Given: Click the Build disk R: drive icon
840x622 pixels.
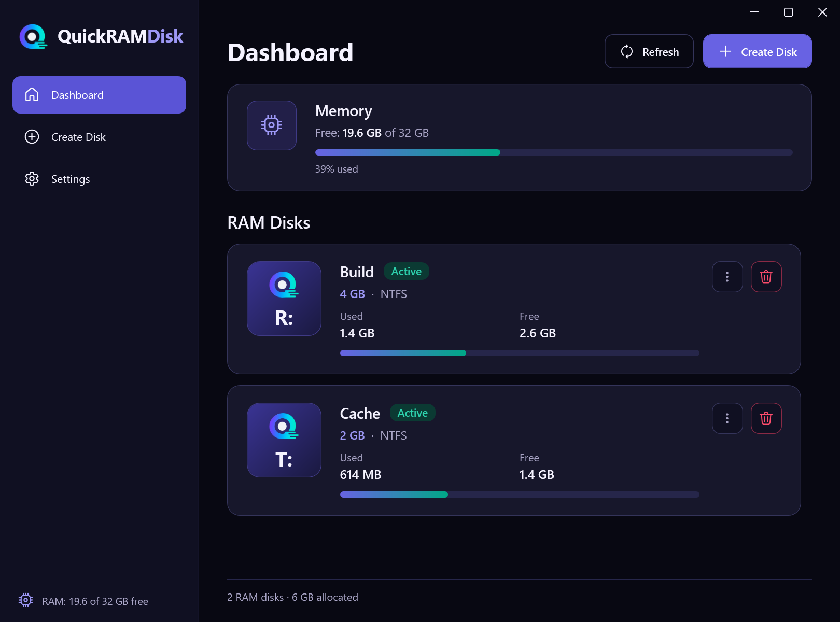Looking at the screenshot, I should 284,299.
